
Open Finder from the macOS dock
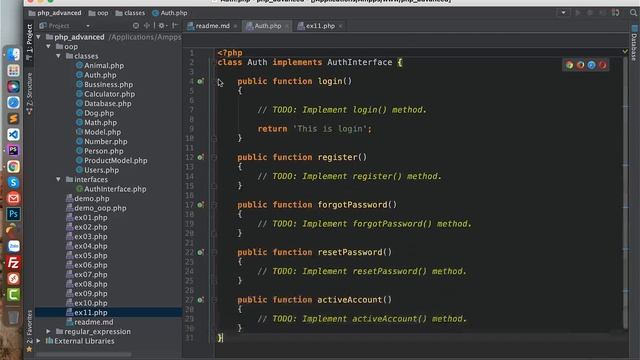pos(13,55)
